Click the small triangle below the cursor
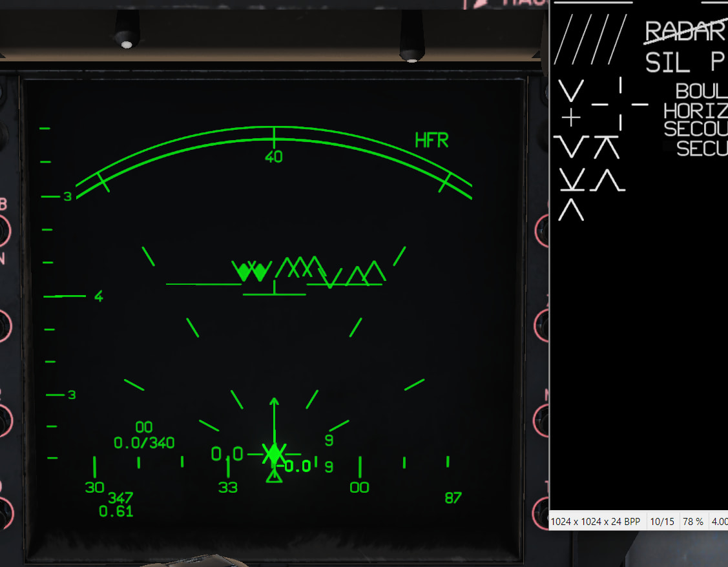The width and height of the screenshot is (728, 567). pyautogui.click(x=275, y=477)
